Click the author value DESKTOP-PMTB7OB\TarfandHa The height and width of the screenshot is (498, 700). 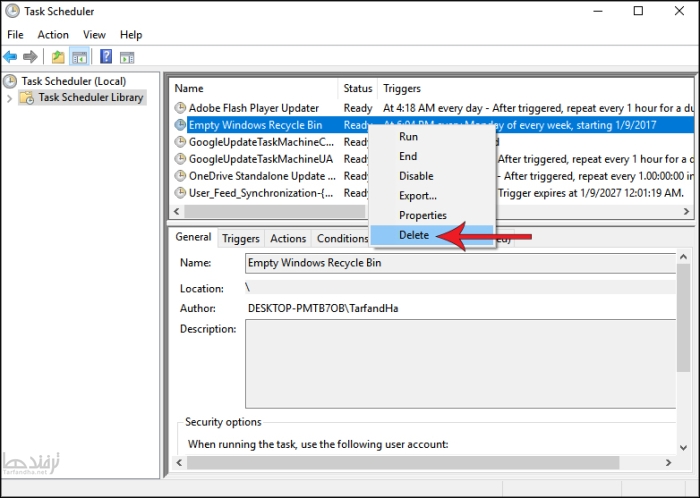click(323, 308)
